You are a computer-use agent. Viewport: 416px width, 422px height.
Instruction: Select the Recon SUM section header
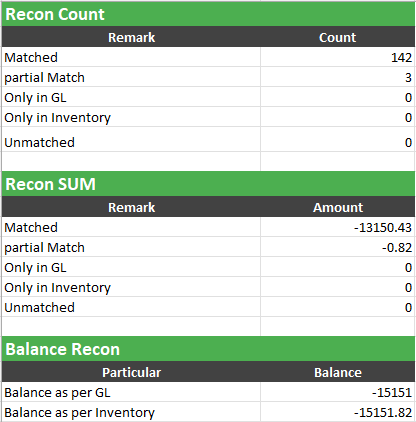click(208, 184)
